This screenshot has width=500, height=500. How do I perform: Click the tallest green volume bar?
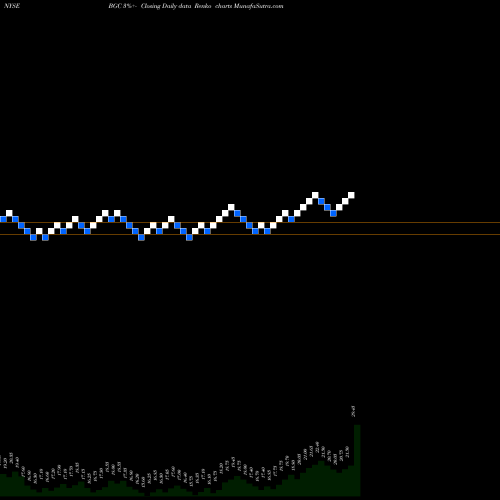point(357,460)
